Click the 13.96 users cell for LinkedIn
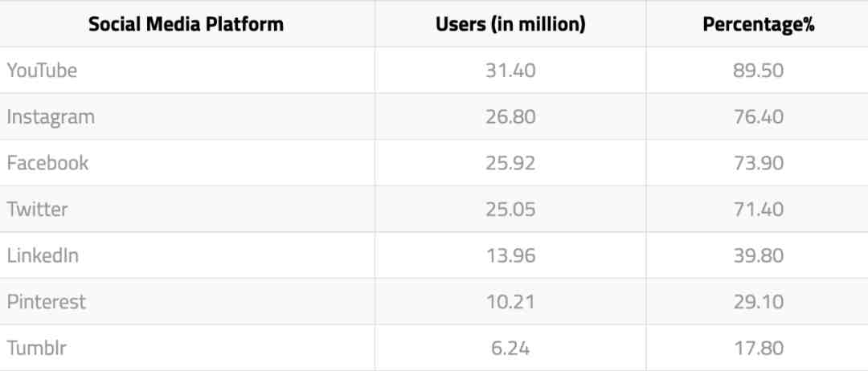This screenshot has height=371, width=868. pyautogui.click(x=510, y=255)
